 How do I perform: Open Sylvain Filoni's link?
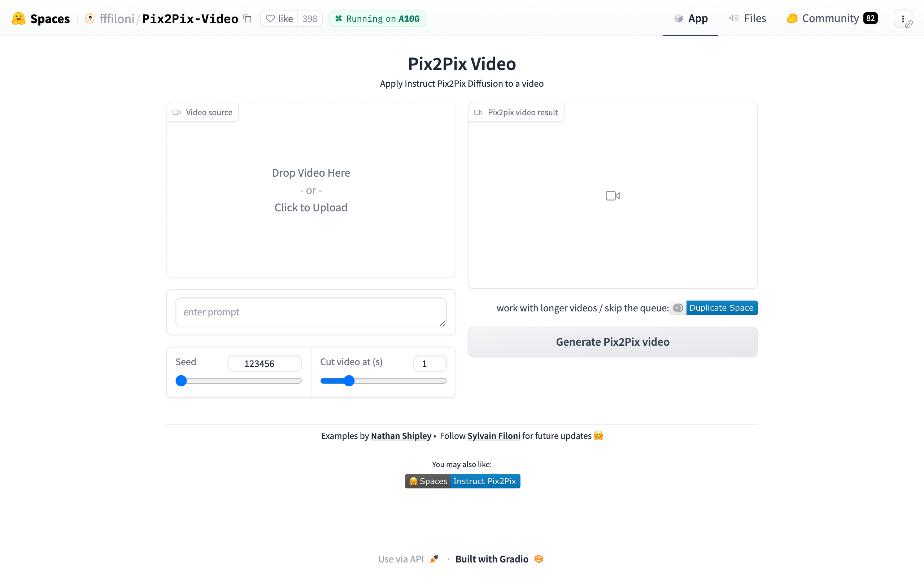tap(494, 436)
